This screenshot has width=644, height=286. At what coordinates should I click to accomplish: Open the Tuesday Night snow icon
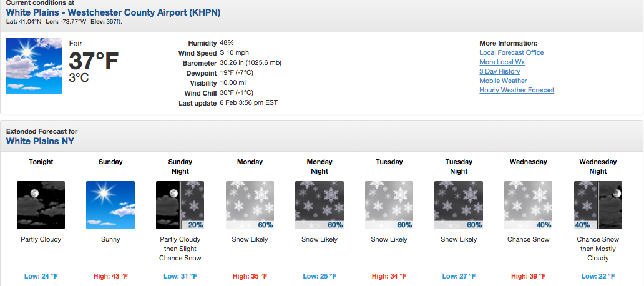click(459, 205)
